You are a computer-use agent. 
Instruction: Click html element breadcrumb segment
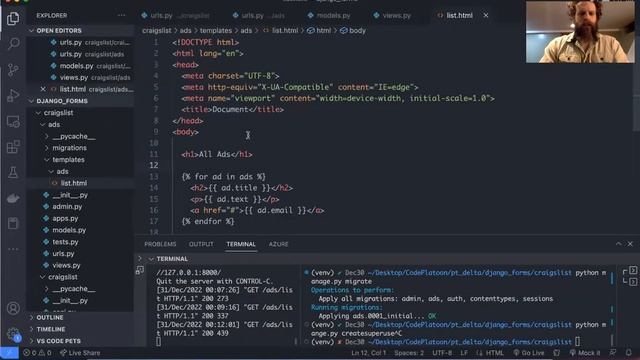tap(319, 31)
